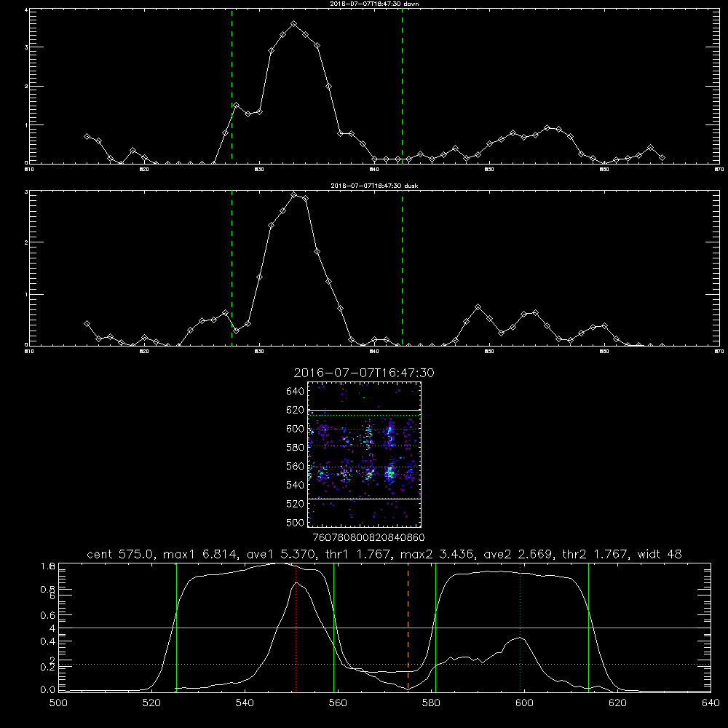Click the '580' heatmap y-axis label
Viewport: 728px width, 728px height.
[296, 447]
